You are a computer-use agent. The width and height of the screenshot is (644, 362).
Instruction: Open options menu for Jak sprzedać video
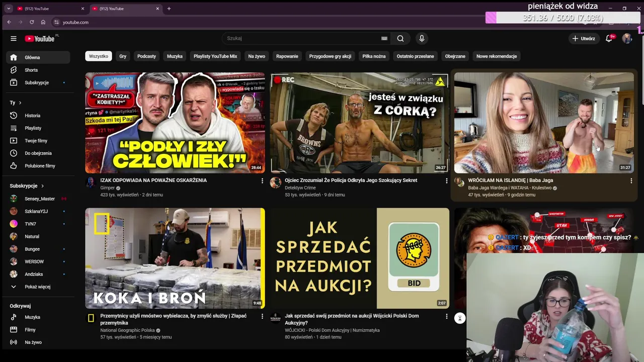click(x=446, y=316)
